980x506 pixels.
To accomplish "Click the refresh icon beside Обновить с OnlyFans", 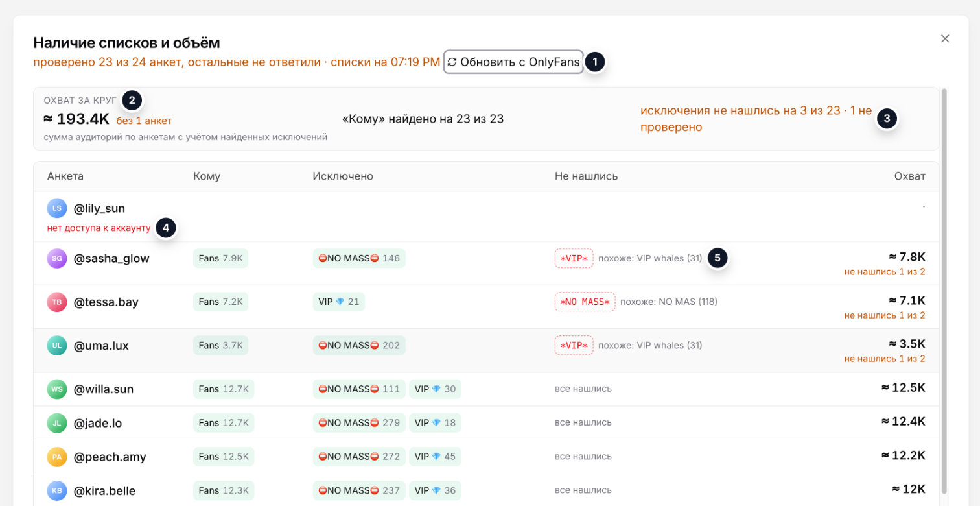I will (452, 62).
